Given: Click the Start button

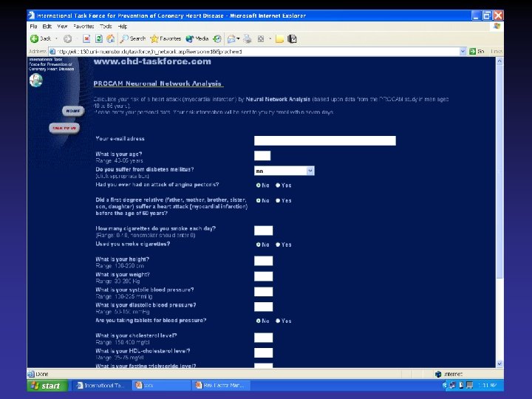Looking at the screenshot, I should (x=46, y=386).
